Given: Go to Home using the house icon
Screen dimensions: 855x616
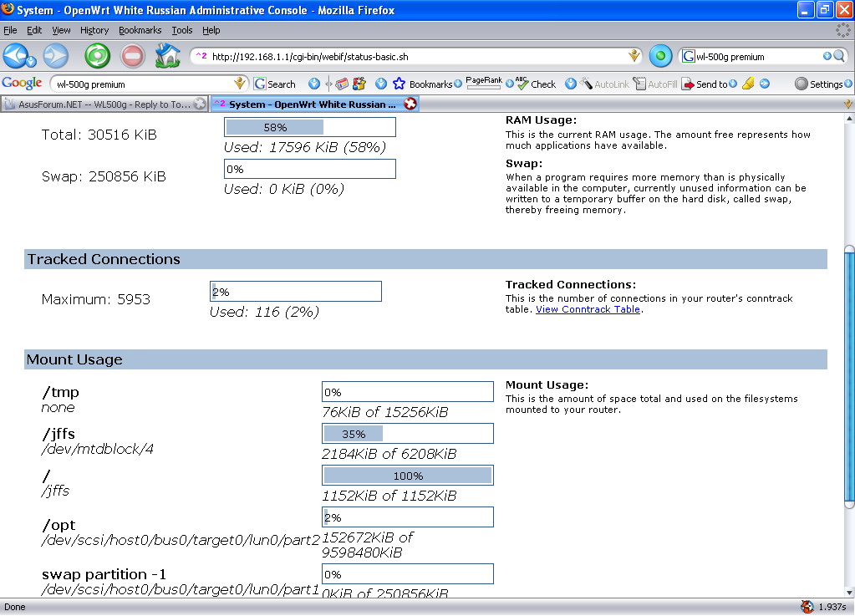Looking at the screenshot, I should tap(168, 56).
